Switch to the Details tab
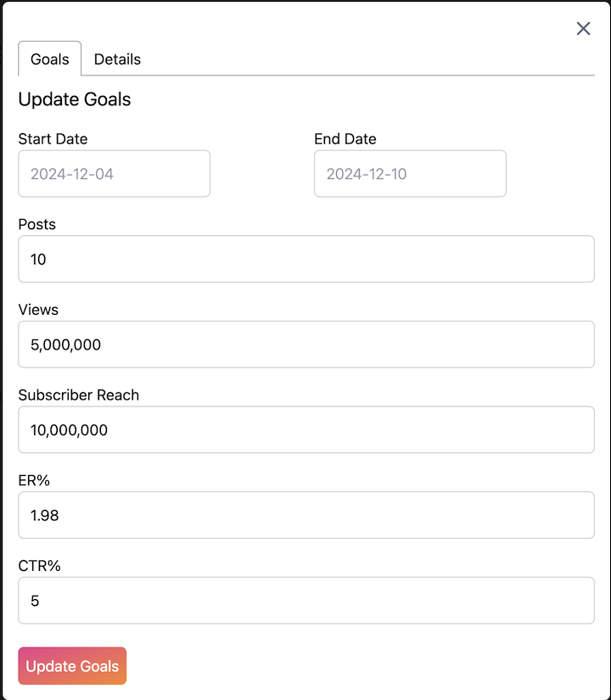The image size is (611, 700). coord(117,59)
